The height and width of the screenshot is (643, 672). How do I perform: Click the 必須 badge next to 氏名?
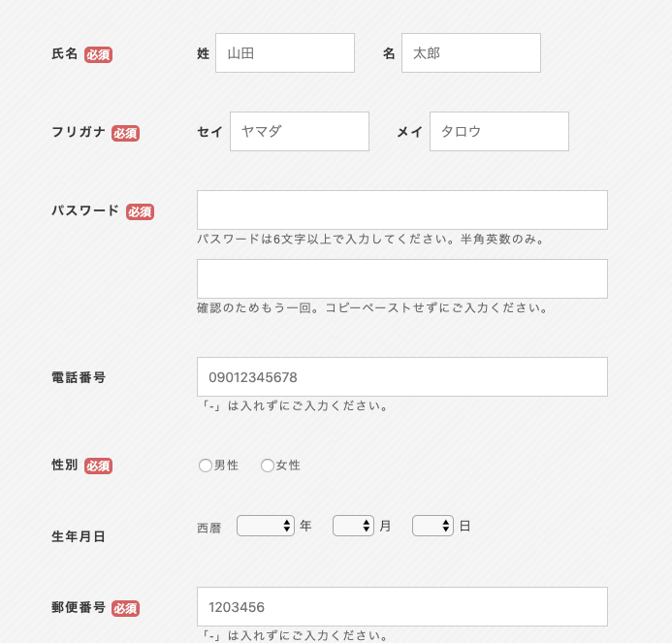tap(98, 55)
